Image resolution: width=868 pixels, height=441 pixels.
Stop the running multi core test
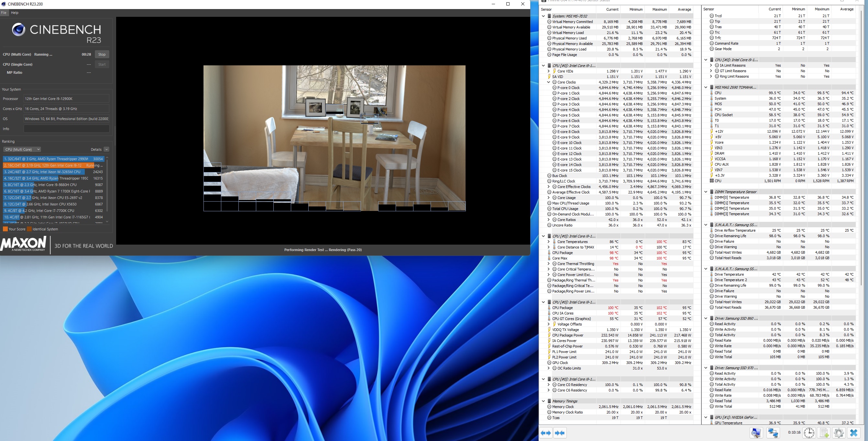[x=102, y=54]
